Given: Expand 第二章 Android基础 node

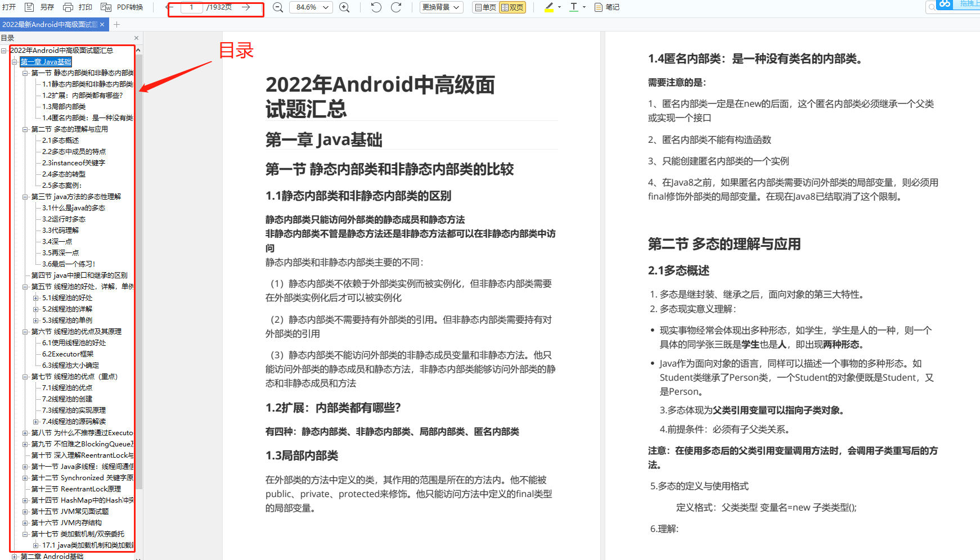Looking at the screenshot, I should coord(15,557).
